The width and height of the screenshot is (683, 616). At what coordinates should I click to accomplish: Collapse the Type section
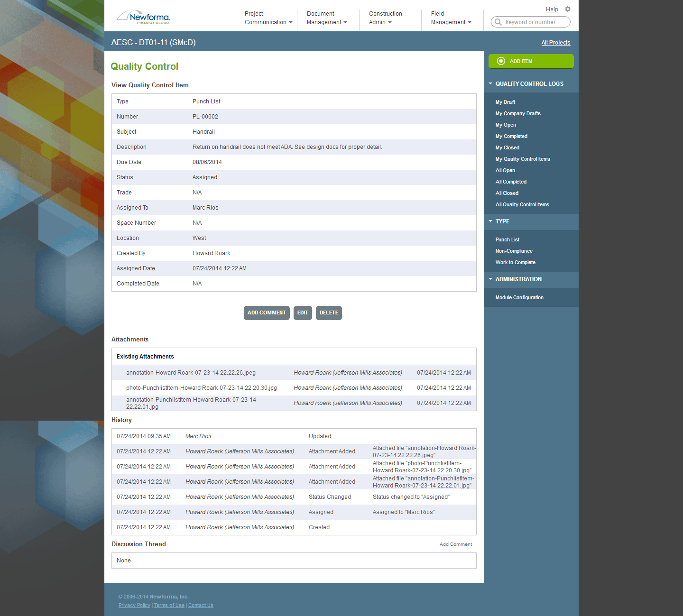tap(490, 221)
